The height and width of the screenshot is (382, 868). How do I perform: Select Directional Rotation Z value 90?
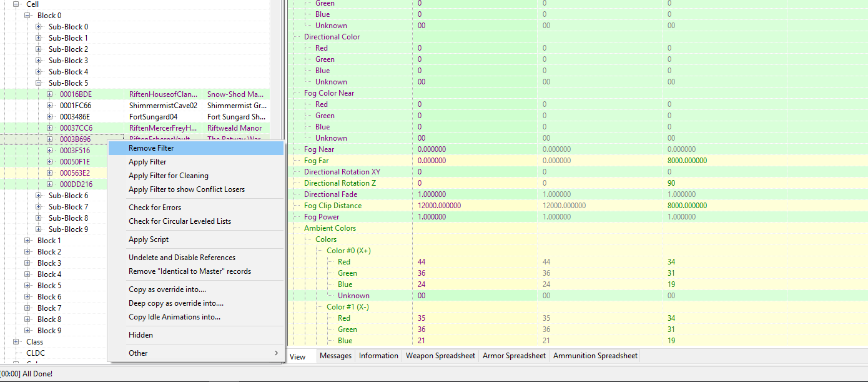click(671, 183)
